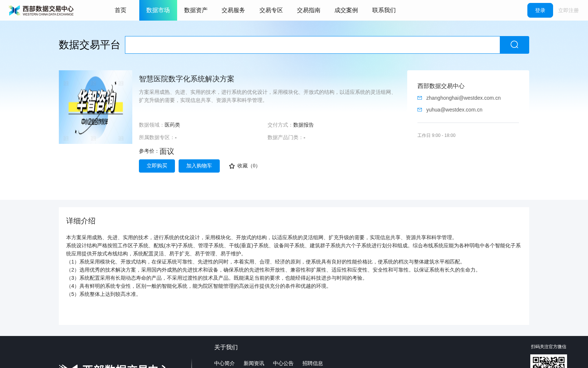Click the envelope icon beside zhanghonghai@westdex.com.cn
The image size is (588, 368).
pyautogui.click(x=420, y=98)
